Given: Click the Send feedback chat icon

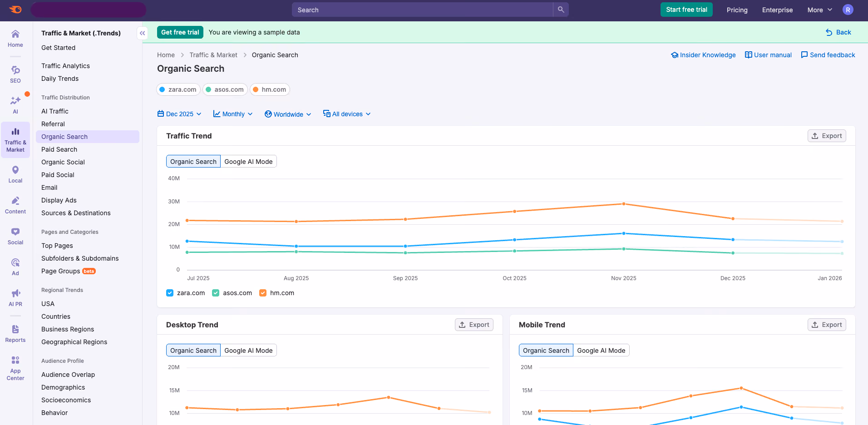Looking at the screenshot, I should click(804, 55).
